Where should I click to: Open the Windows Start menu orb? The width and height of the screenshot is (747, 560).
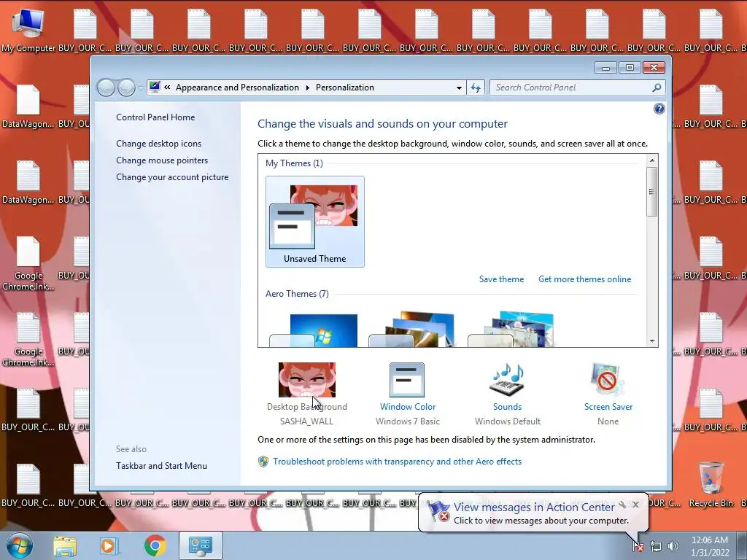click(20, 545)
